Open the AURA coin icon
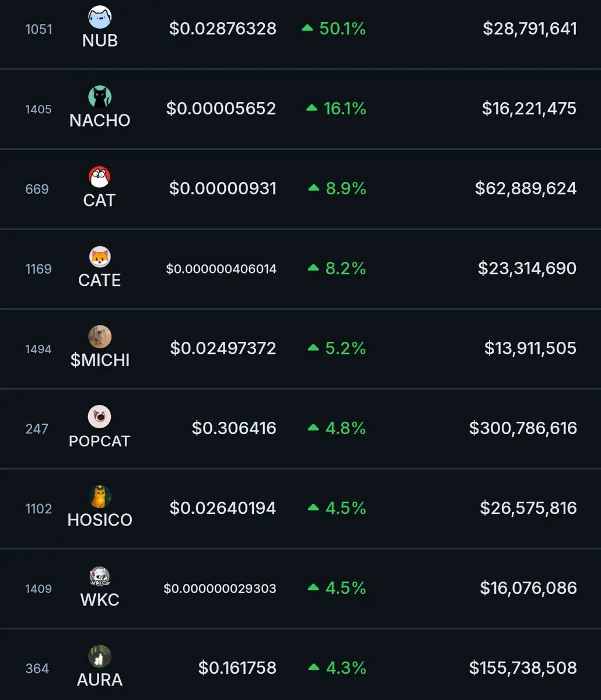The width and height of the screenshot is (601, 700). [100, 657]
